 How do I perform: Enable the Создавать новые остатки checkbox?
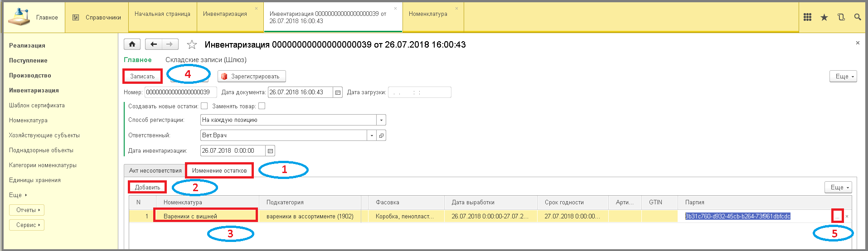[204, 106]
